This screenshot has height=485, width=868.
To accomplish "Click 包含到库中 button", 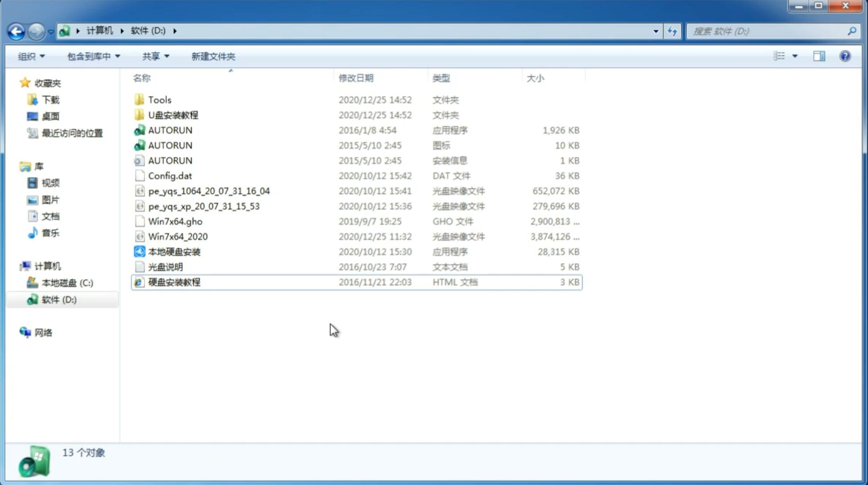I will 92,56.
